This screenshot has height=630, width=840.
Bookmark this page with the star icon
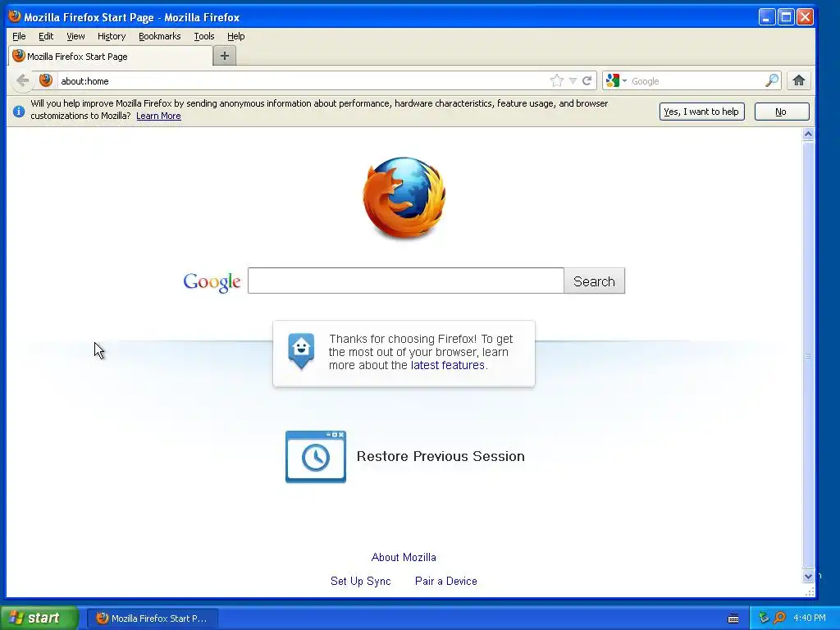click(x=557, y=81)
